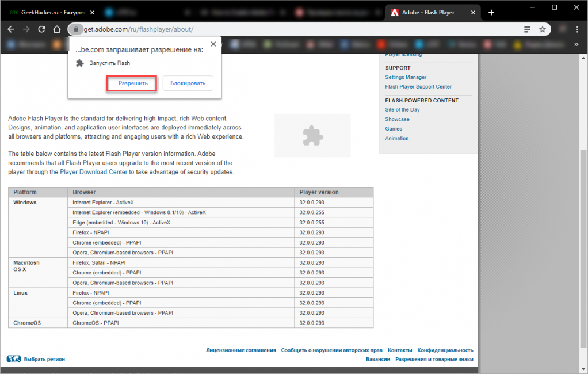Open the Site of the Day link

402,109
